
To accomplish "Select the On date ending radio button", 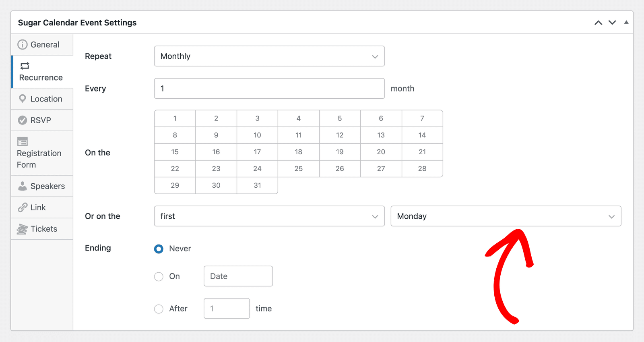I will 159,277.
